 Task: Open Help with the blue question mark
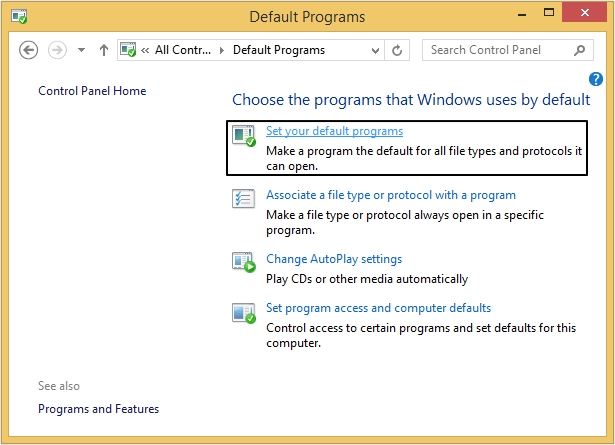pyautogui.click(x=595, y=79)
